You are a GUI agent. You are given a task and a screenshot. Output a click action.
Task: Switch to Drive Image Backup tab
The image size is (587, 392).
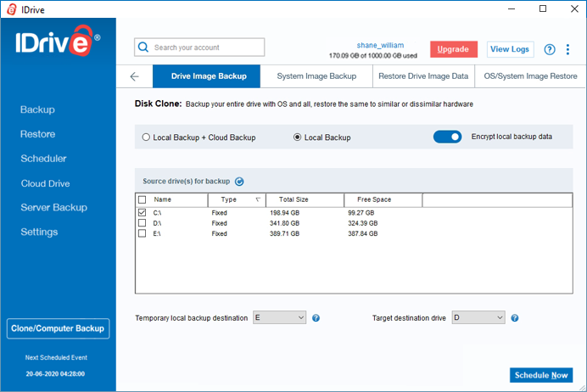coord(206,76)
